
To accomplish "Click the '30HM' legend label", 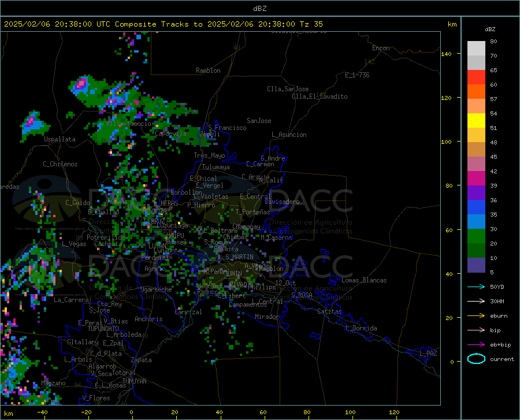I will pos(497,302).
